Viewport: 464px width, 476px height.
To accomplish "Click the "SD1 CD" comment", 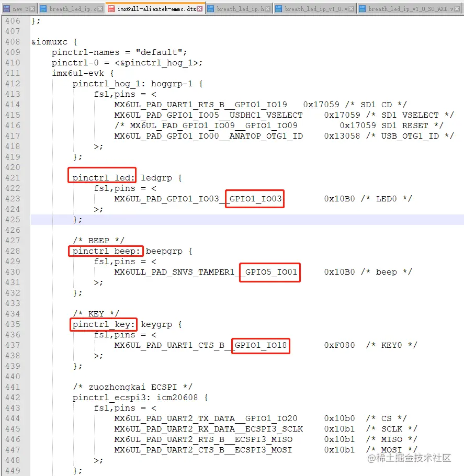I will (376, 105).
